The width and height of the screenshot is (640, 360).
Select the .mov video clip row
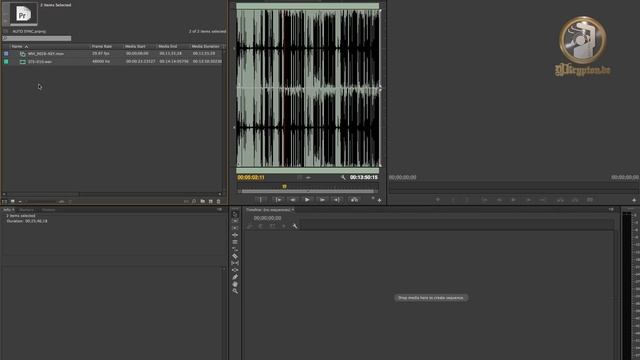click(x=113, y=53)
